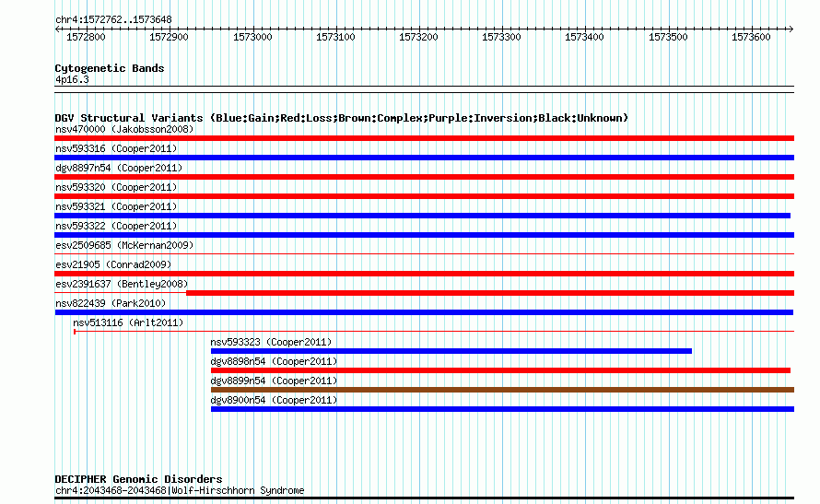Click ruler position 1573200

point(418,37)
